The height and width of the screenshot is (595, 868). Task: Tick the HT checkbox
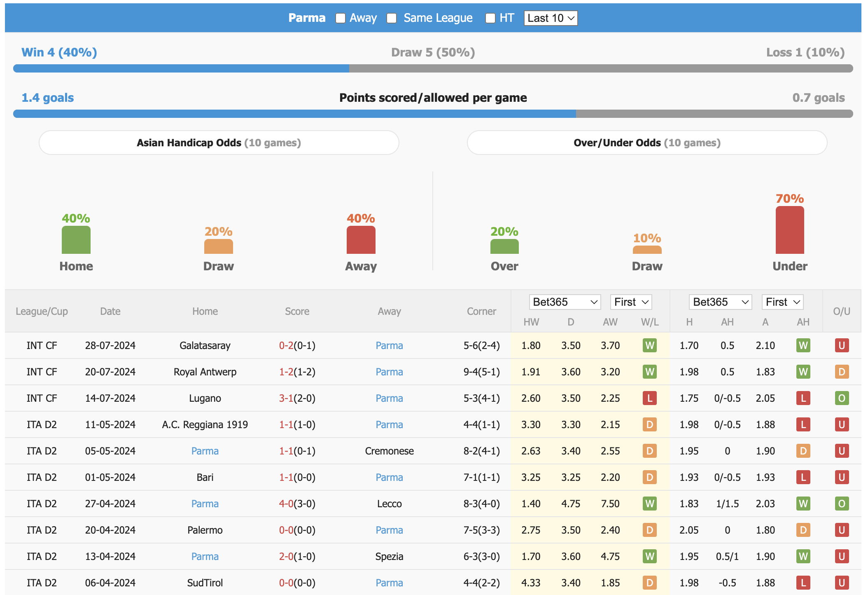tap(490, 18)
